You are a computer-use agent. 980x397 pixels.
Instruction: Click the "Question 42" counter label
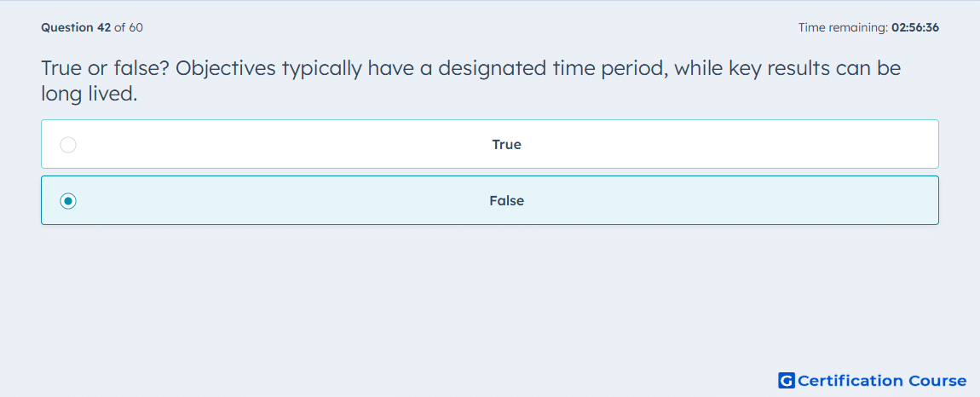tap(76, 27)
